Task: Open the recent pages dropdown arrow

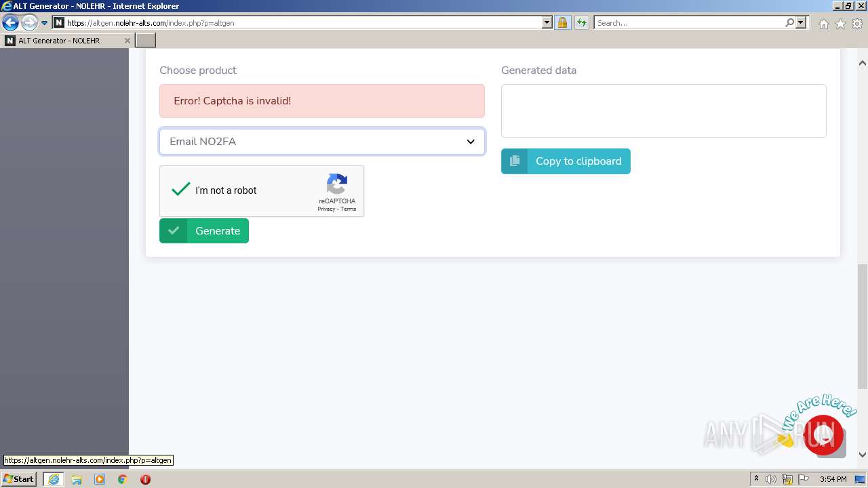Action: click(x=45, y=23)
